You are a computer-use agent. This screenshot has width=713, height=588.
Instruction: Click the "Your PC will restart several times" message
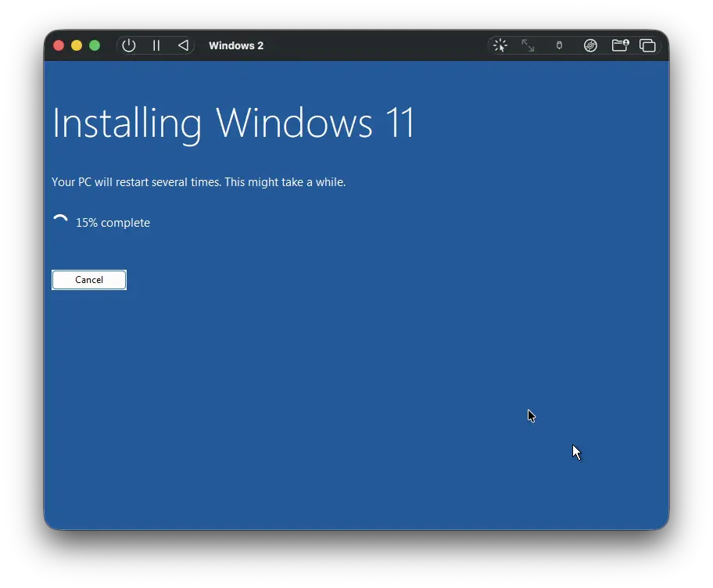pyautogui.click(x=199, y=182)
